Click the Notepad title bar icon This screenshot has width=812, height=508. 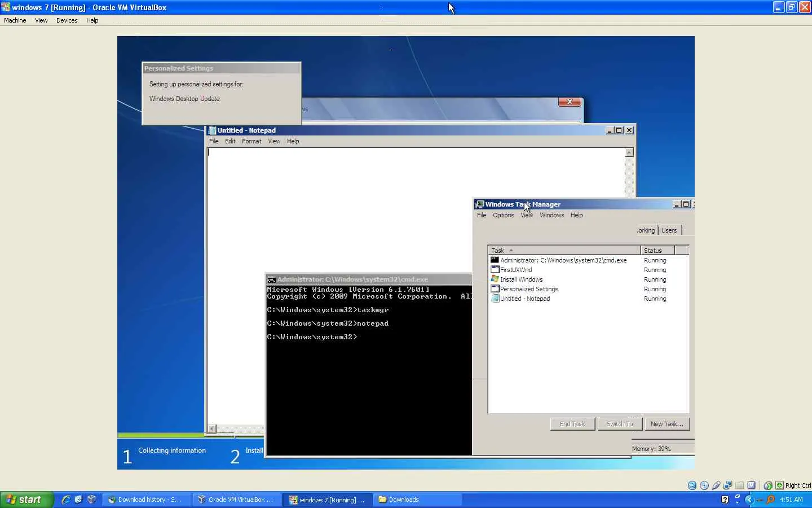[213, 130]
